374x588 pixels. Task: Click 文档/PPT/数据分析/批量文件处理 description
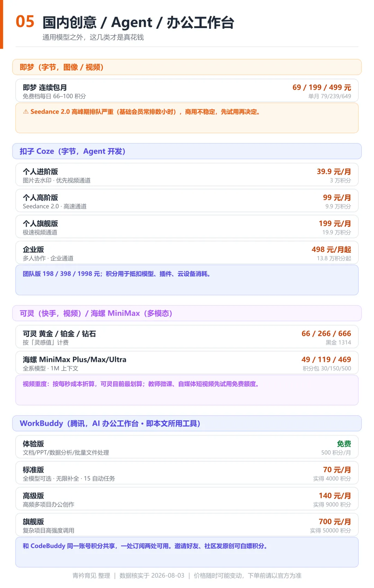[x=66, y=453]
